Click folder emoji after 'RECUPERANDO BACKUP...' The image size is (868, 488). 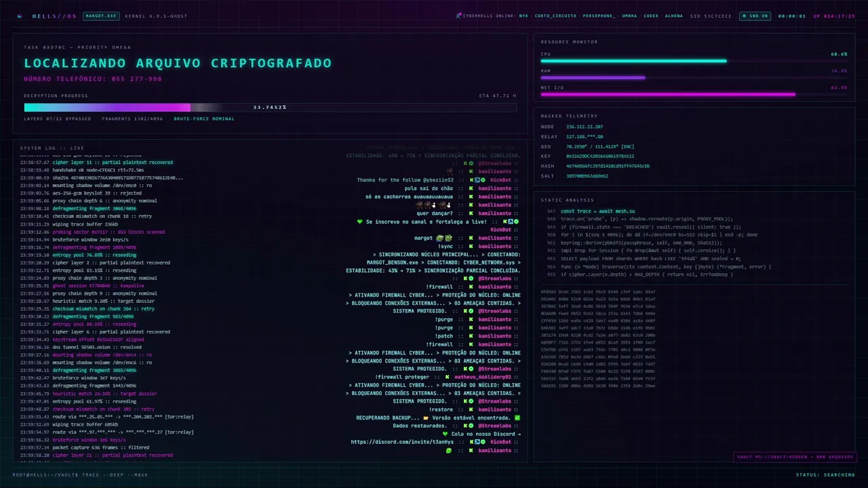pos(426,418)
